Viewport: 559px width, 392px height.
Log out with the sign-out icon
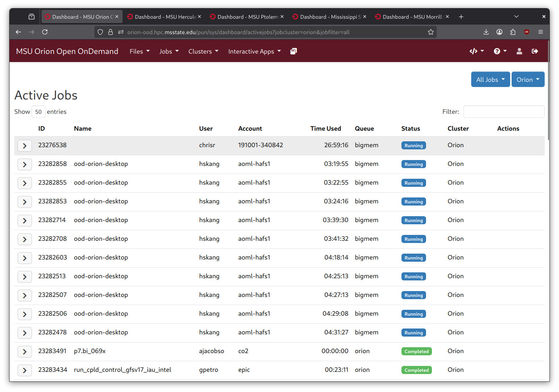pyautogui.click(x=535, y=51)
